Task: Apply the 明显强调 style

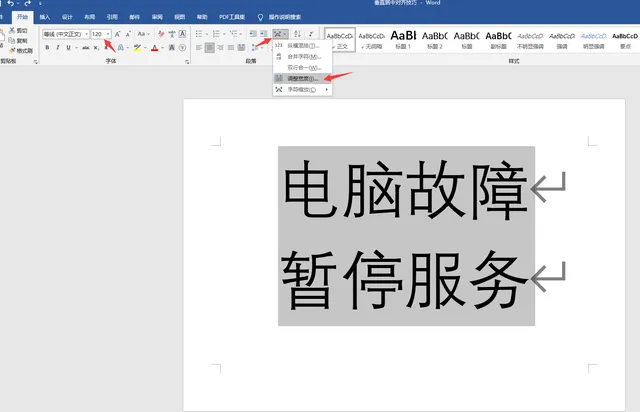Action: point(593,40)
